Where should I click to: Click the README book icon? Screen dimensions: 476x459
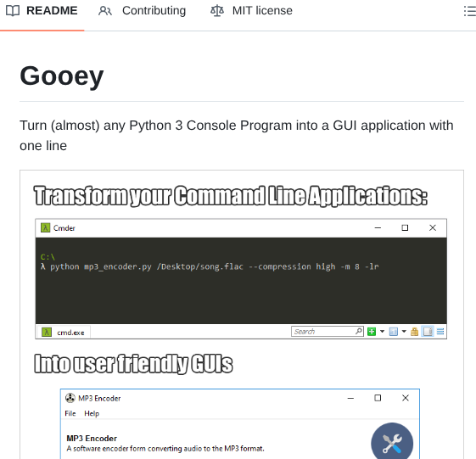13,11
